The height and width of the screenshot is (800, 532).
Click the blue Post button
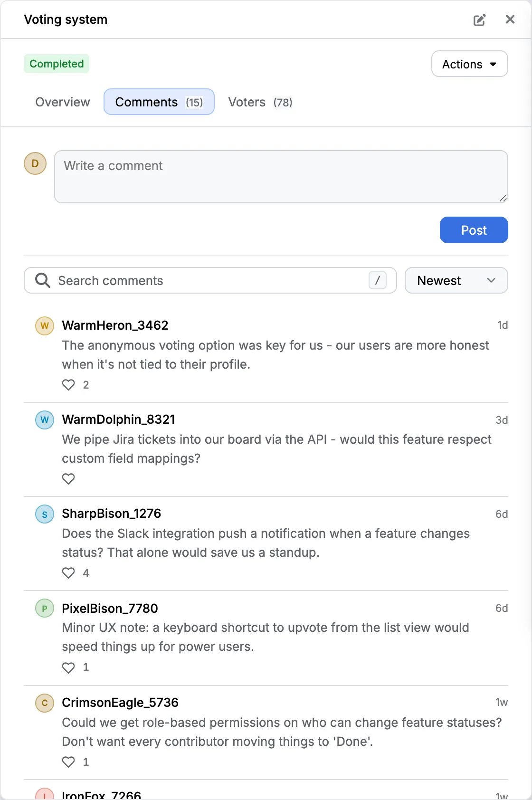pos(474,230)
